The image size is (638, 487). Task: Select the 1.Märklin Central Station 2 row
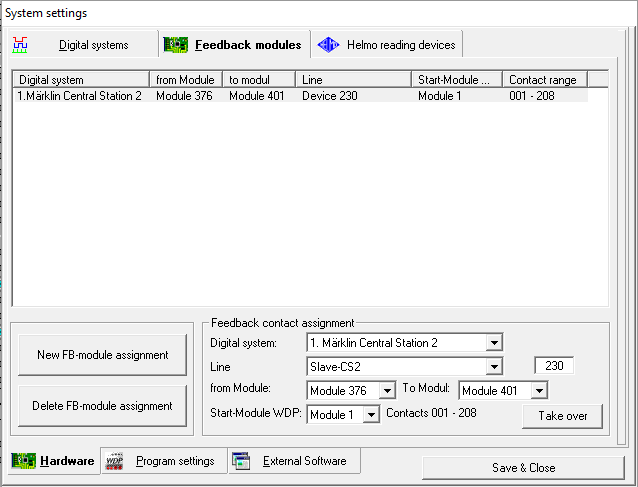pos(301,96)
